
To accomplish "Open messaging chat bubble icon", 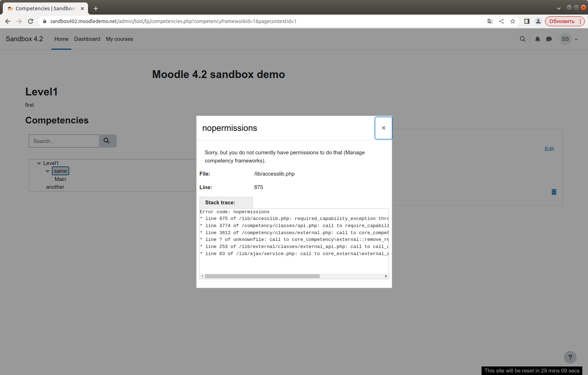I will coord(549,39).
